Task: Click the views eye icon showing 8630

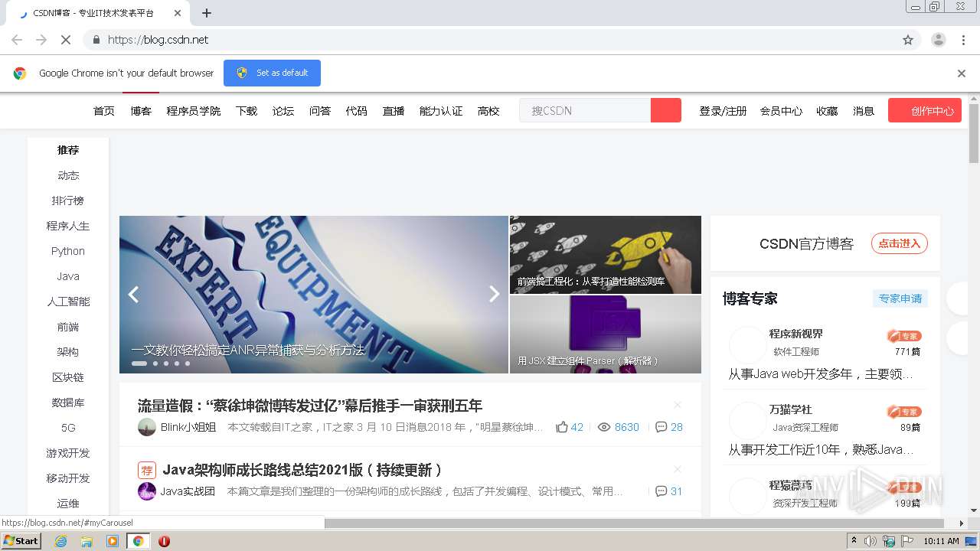Action: point(604,427)
